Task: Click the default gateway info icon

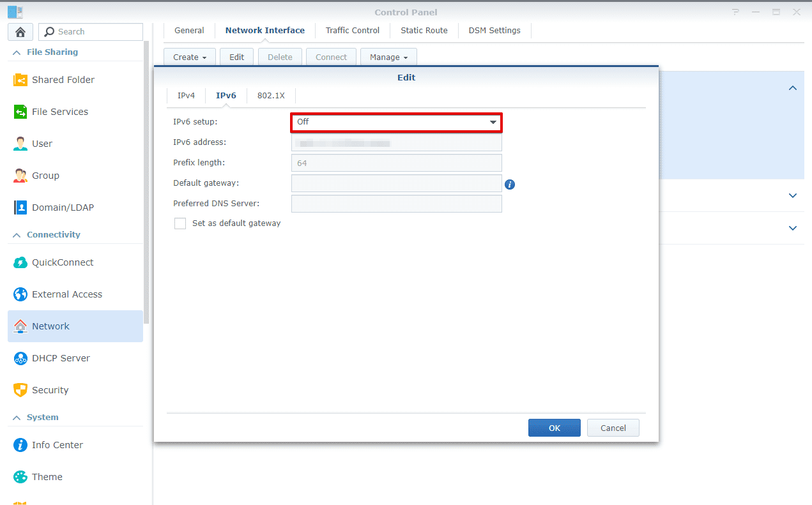Action: pos(509,184)
